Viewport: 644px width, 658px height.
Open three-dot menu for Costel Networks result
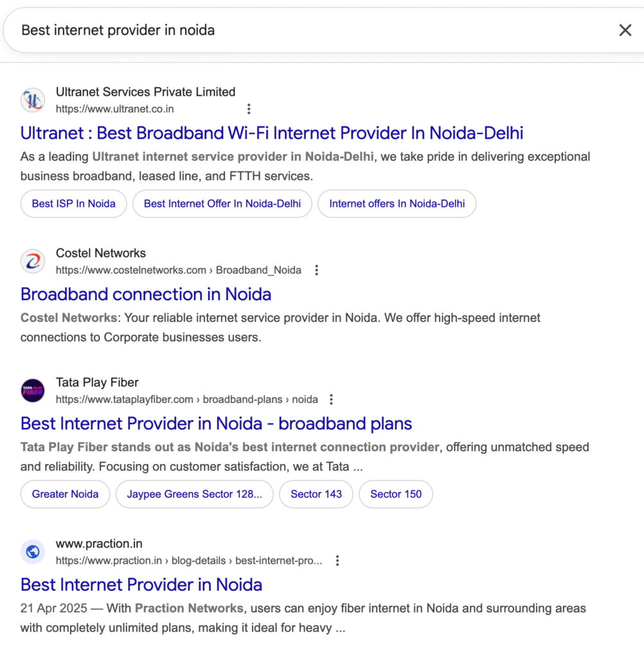click(x=316, y=271)
